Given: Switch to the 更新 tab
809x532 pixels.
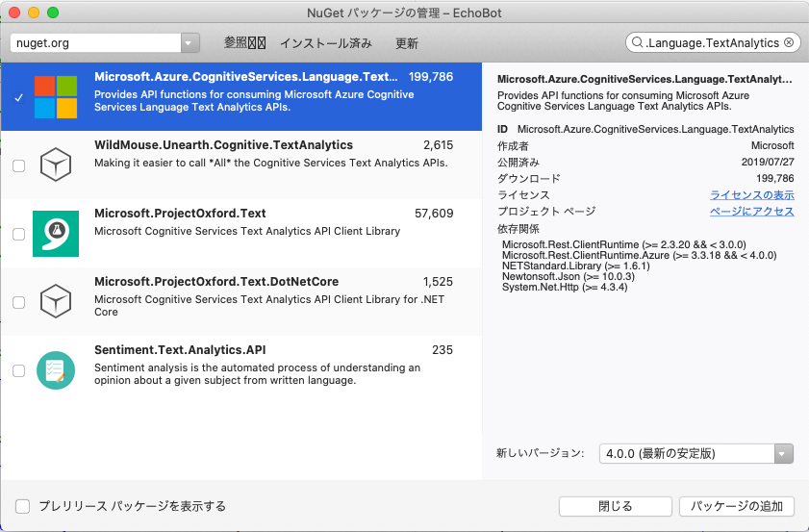Looking at the screenshot, I should (x=407, y=43).
